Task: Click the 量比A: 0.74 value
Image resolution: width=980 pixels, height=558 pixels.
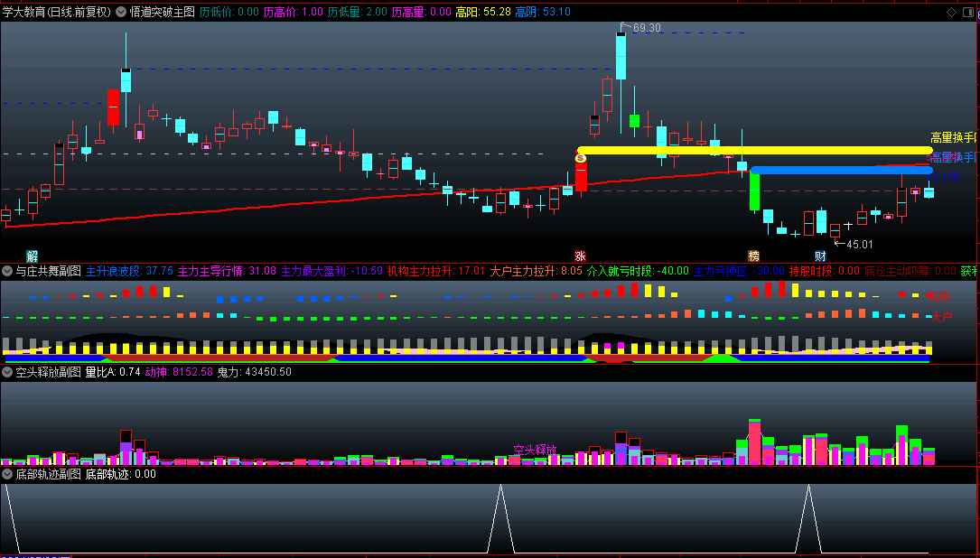Action: click(113, 372)
